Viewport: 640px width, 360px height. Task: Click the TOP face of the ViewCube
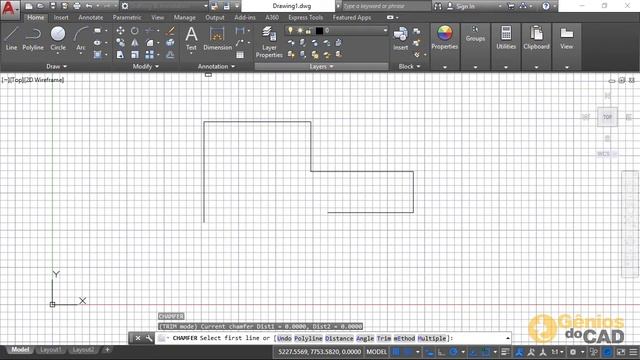[607, 117]
